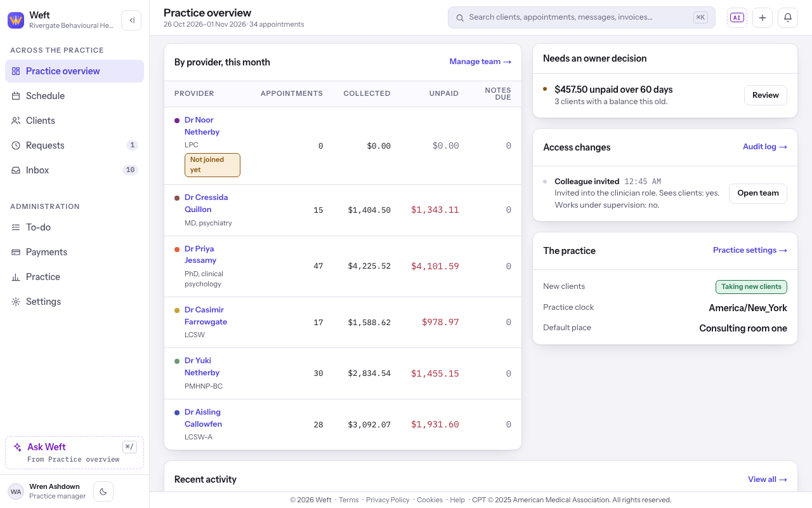Image resolution: width=812 pixels, height=508 pixels.
Task: Open To-do in Administration
Action: tap(74, 227)
